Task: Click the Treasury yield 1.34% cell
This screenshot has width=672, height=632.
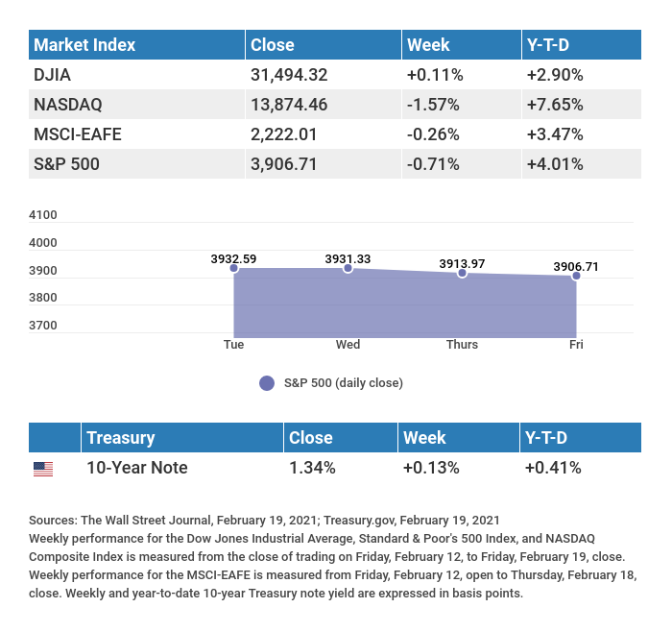Action: [312, 469]
